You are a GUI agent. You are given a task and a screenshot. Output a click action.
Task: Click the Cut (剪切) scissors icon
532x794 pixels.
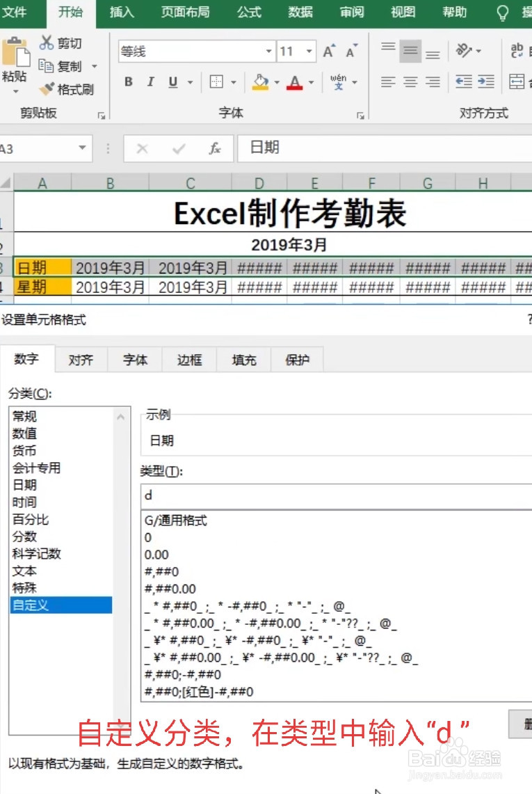(46, 42)
